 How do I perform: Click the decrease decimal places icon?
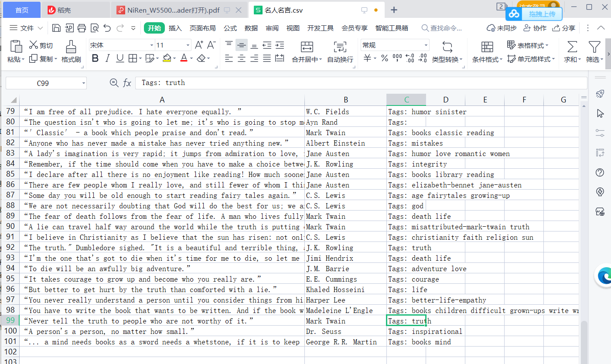tap(423, 58)
